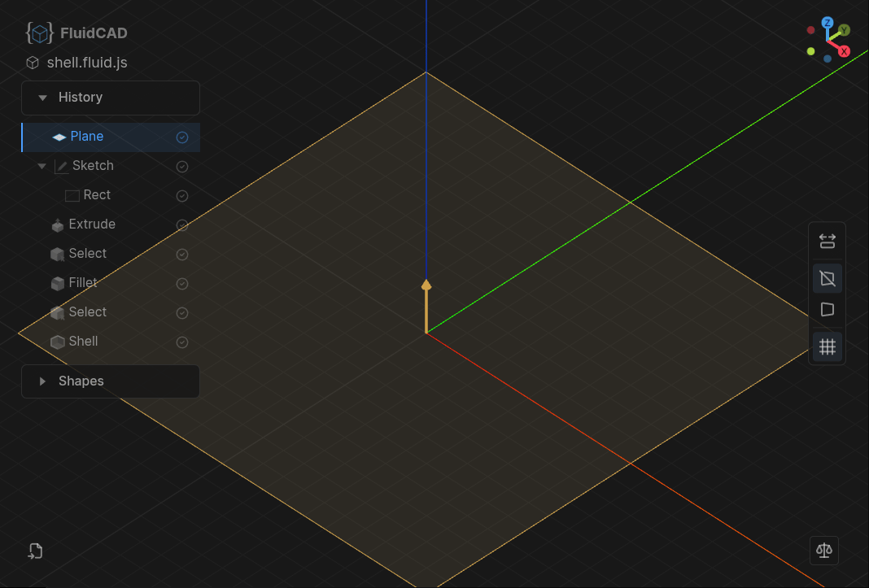
Task: Toggle the first Select step check circle
Action: point(181,255)
